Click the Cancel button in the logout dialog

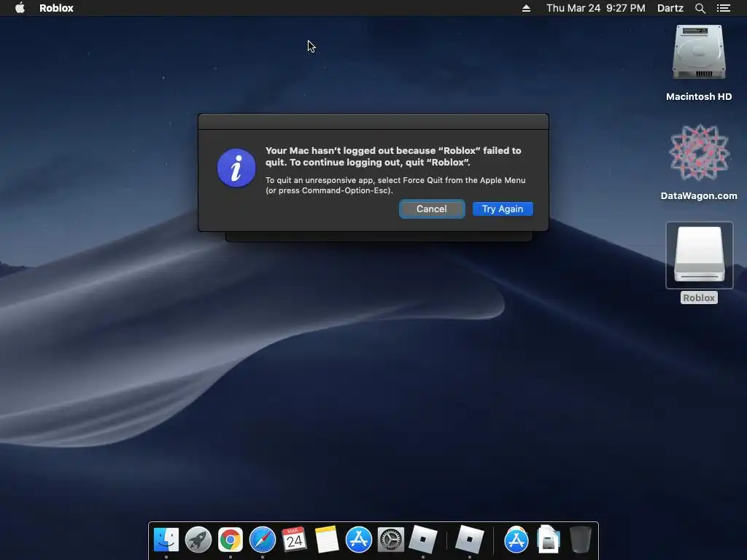pos(432,209)
